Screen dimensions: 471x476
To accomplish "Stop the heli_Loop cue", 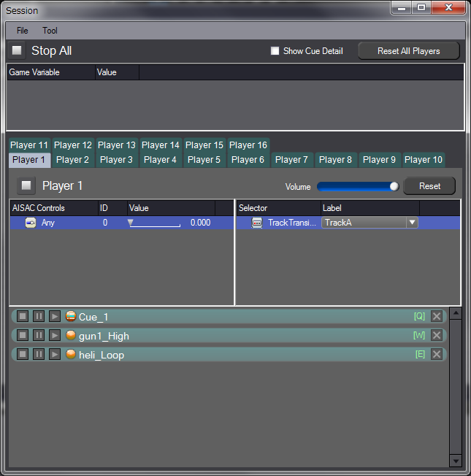I will pos(23,355).
